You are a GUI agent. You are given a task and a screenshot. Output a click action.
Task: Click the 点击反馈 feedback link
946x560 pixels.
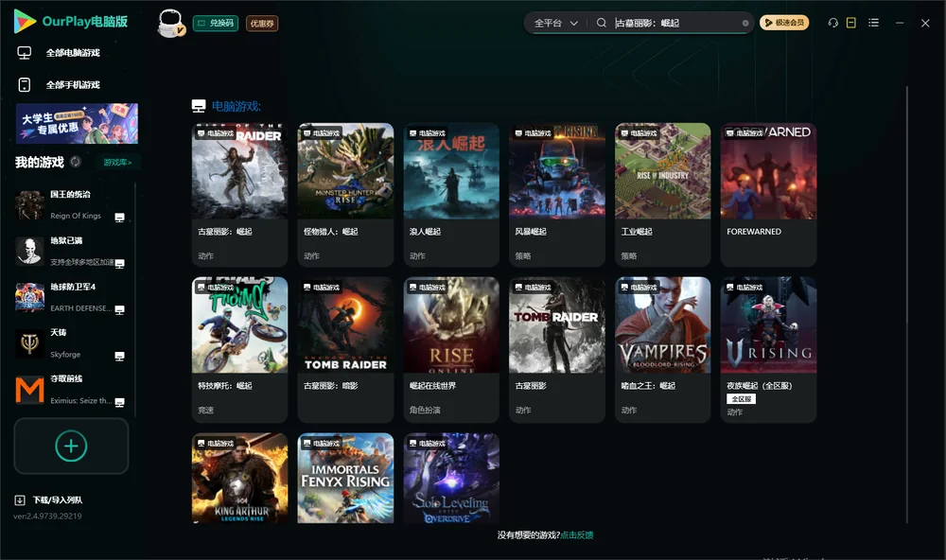click(577, 535)
